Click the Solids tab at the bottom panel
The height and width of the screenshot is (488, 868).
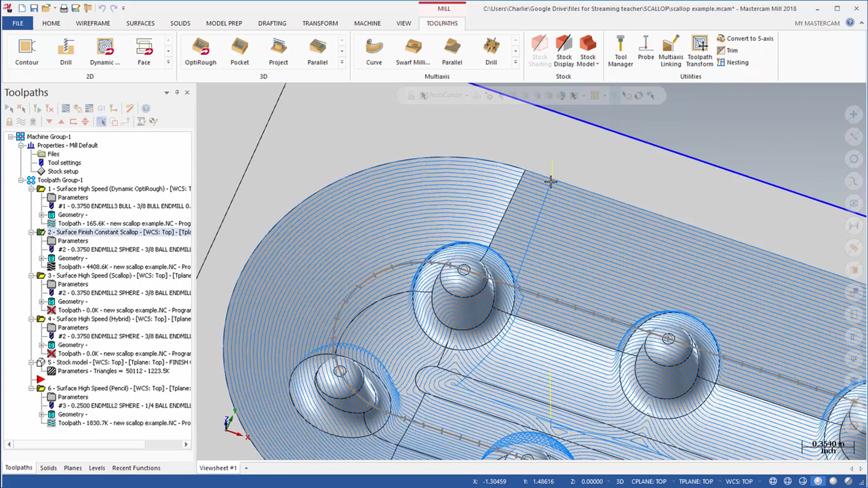tap(47, 468)
